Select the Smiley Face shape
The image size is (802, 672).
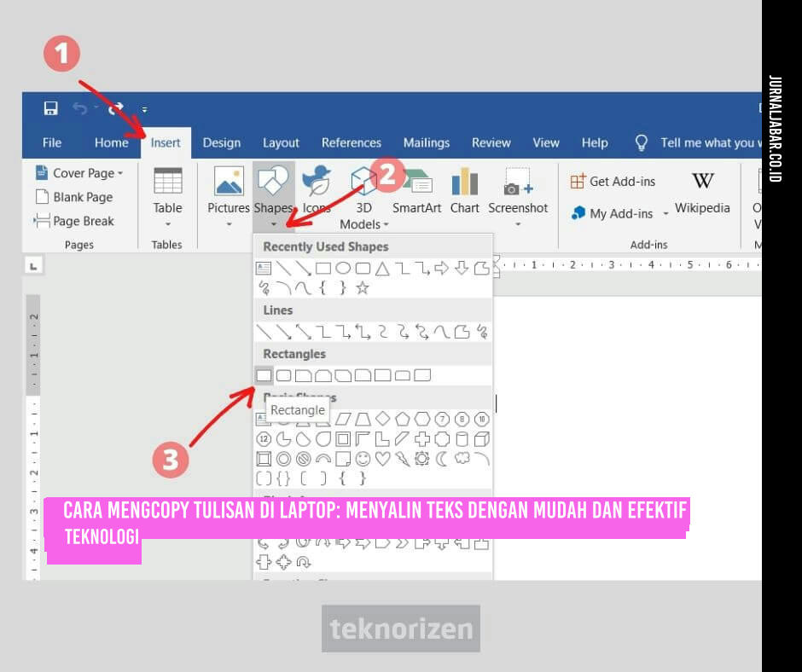363,459
